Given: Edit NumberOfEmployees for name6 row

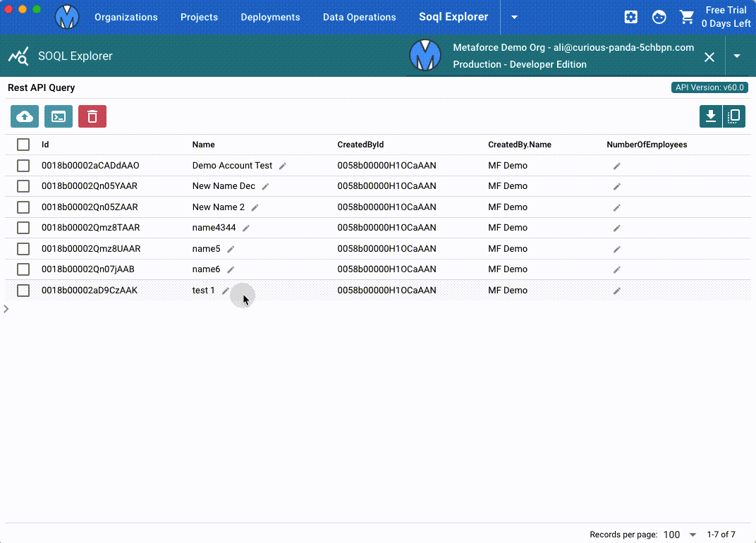Looking at the screenshot, I should tap(616, 269).
